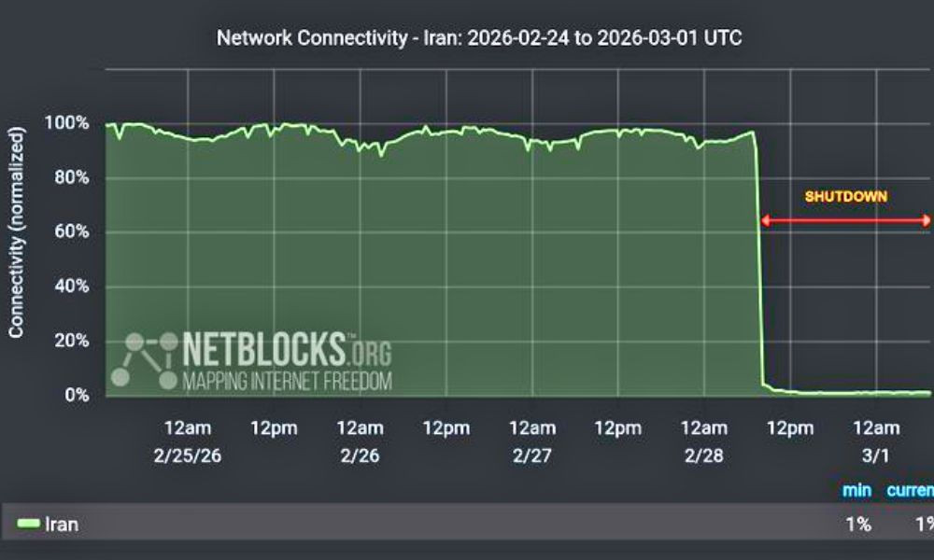Select the 12am 2/25/26 time axis label
Image resolution: width=934 pixels, height=560 pixels.
click(x=188, y=441)
